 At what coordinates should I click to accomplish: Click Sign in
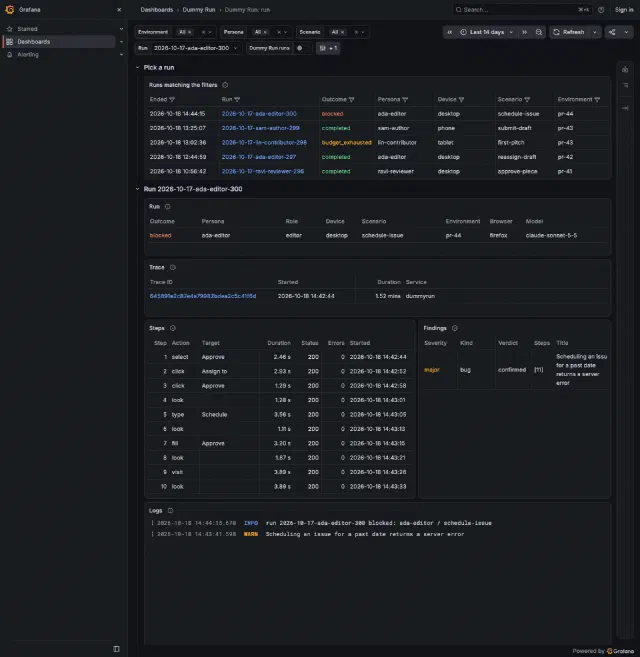click(x=624, y=10)
